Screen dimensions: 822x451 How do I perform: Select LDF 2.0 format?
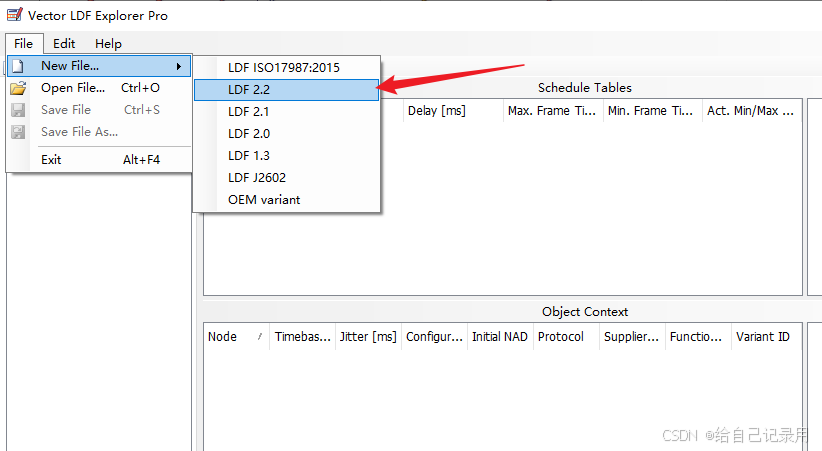click(x=286, y=134)
